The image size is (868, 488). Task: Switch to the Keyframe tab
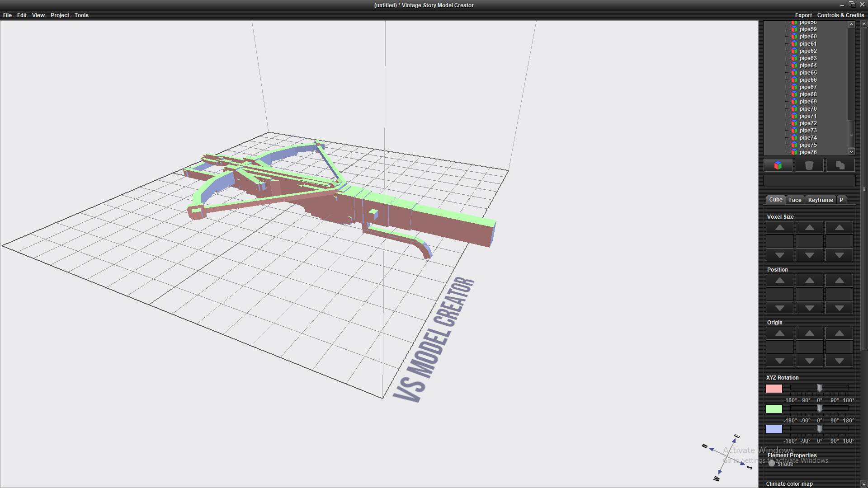click(x=820, y=200)
